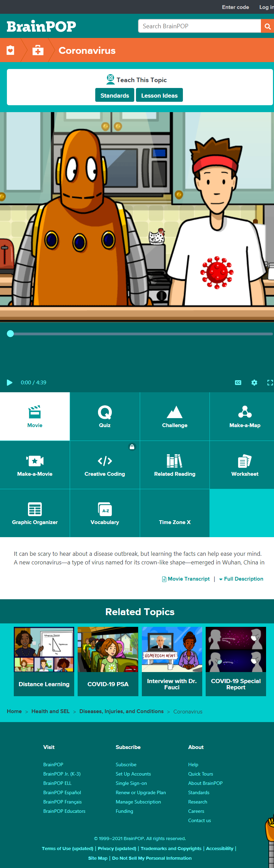
Task: Click the search magnifier icon
Action: coord(267,26)
